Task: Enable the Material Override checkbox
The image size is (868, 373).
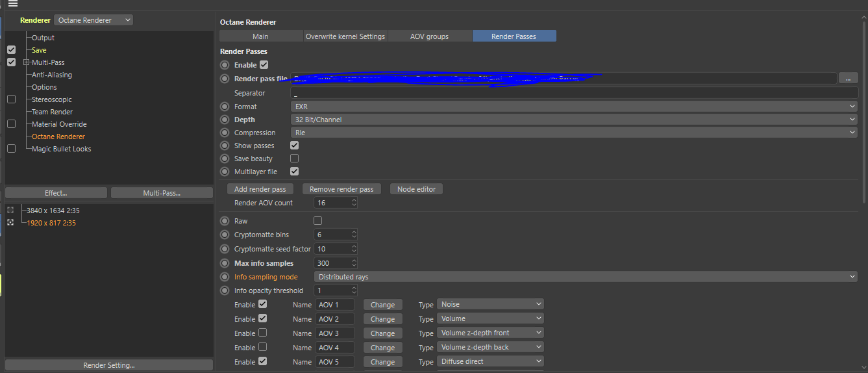Action: click(x=11, y=123)
